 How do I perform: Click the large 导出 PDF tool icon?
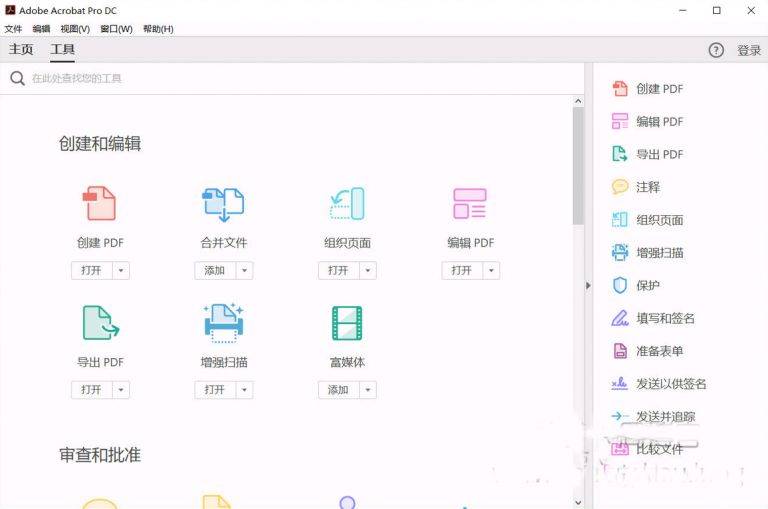(x=100, y=323)
